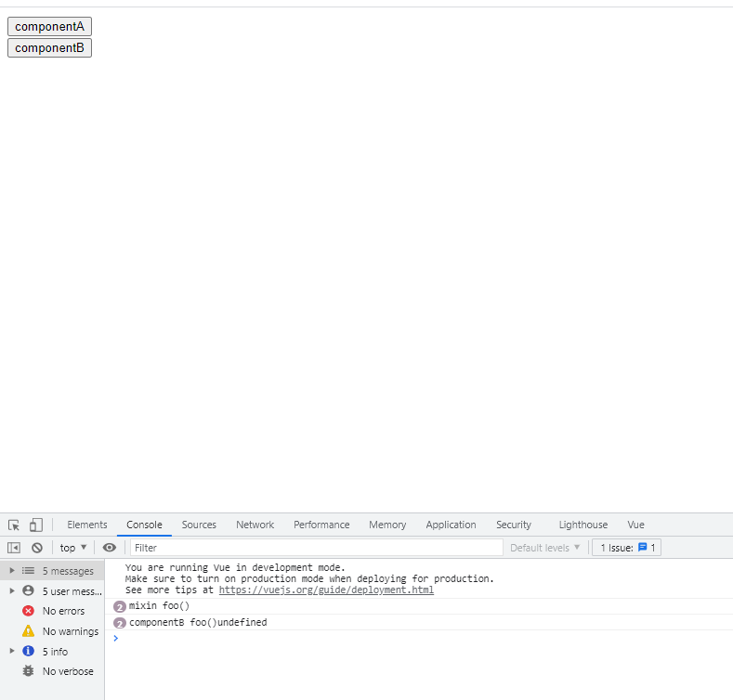This screenshot has height=700, width=733.
Task: Select the 5 messages sidebar row
Action: pyautogui.click(x=52, y=571)
